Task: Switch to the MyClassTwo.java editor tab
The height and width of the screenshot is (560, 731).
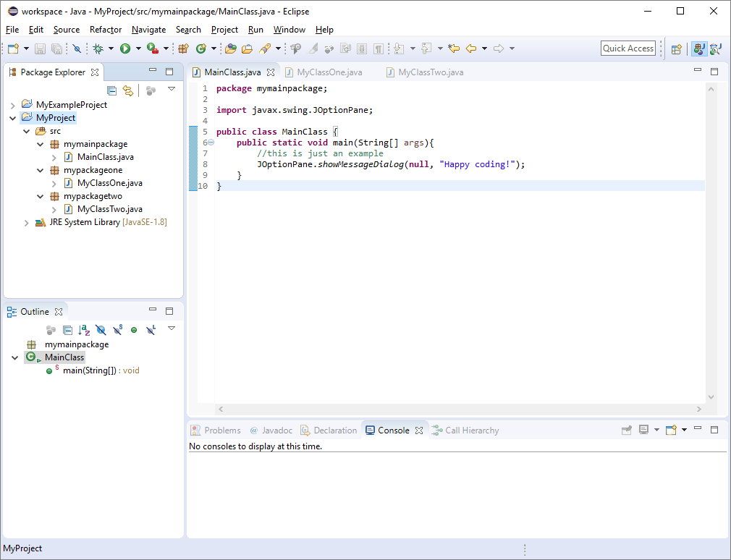Action: pyautogui.click(x=431, y=72)
